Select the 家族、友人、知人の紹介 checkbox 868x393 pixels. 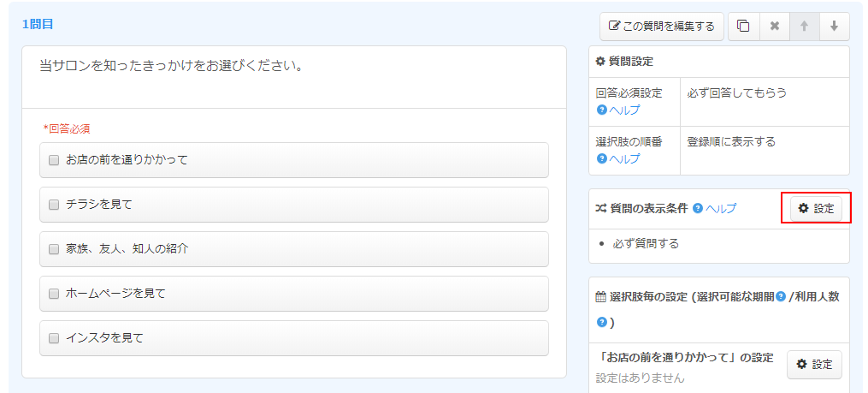[x=54, y=249]
